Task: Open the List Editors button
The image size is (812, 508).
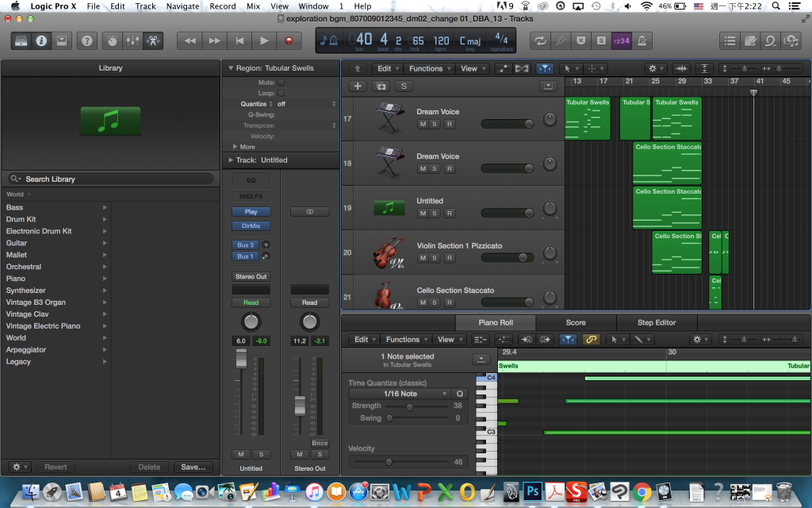Action: click(730, 40)
